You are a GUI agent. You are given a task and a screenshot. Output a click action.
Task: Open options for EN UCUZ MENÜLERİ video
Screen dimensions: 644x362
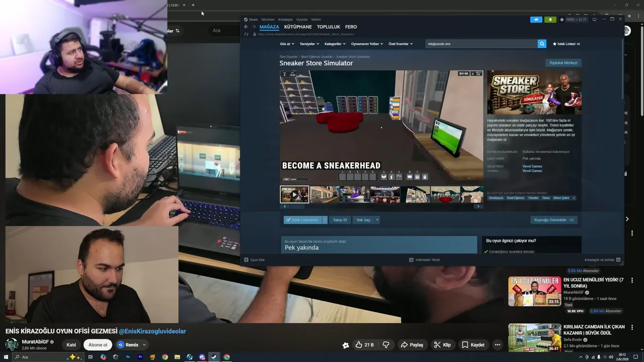click(x=632, y=281)
